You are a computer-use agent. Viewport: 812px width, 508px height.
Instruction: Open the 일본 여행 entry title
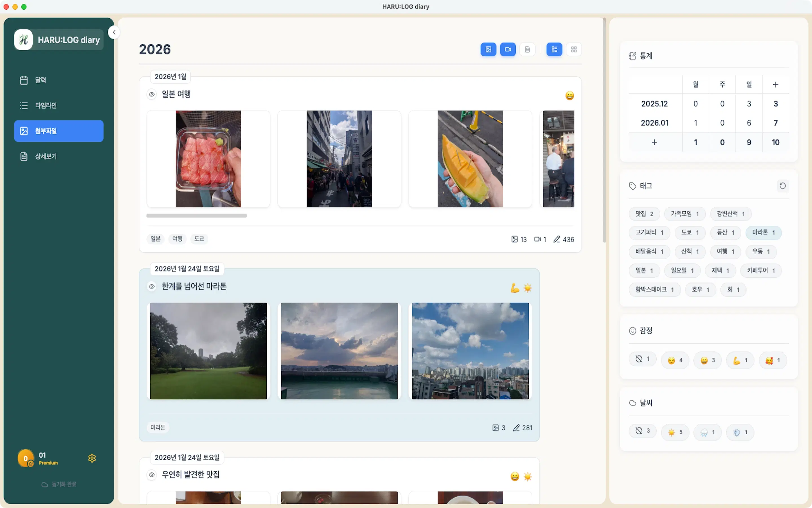(x=176, y=94)
